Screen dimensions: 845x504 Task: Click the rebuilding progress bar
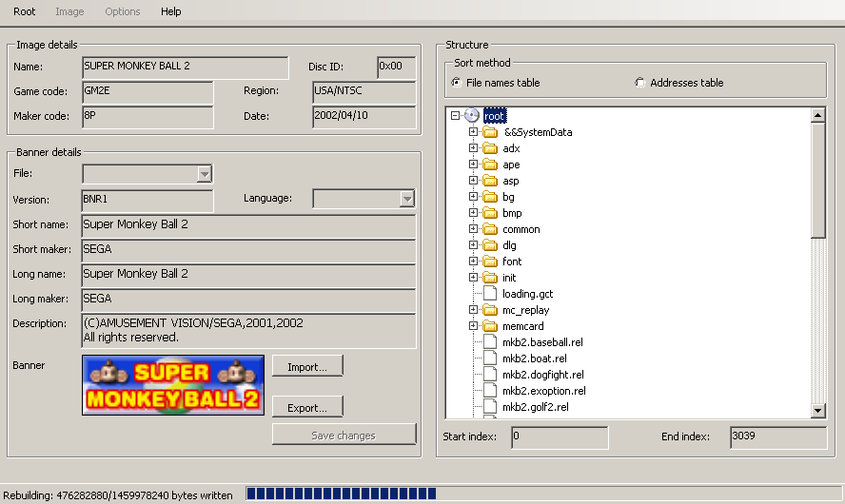[341, 494]
